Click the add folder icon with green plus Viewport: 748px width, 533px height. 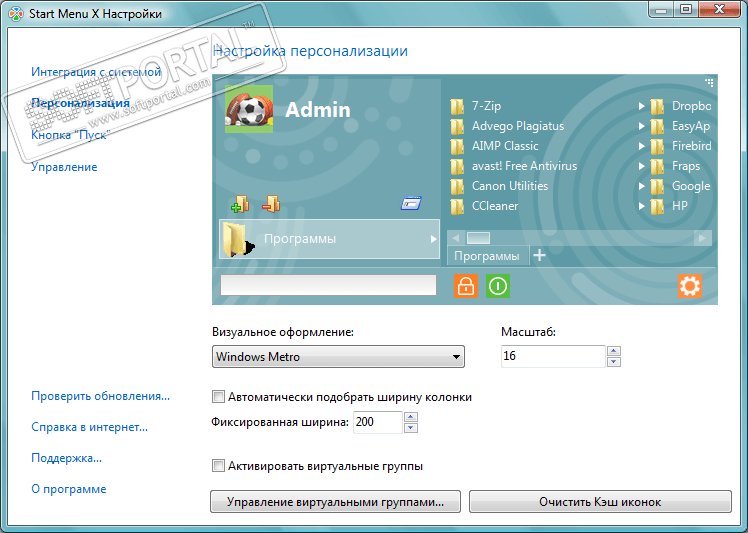click(x=239, y=204)
